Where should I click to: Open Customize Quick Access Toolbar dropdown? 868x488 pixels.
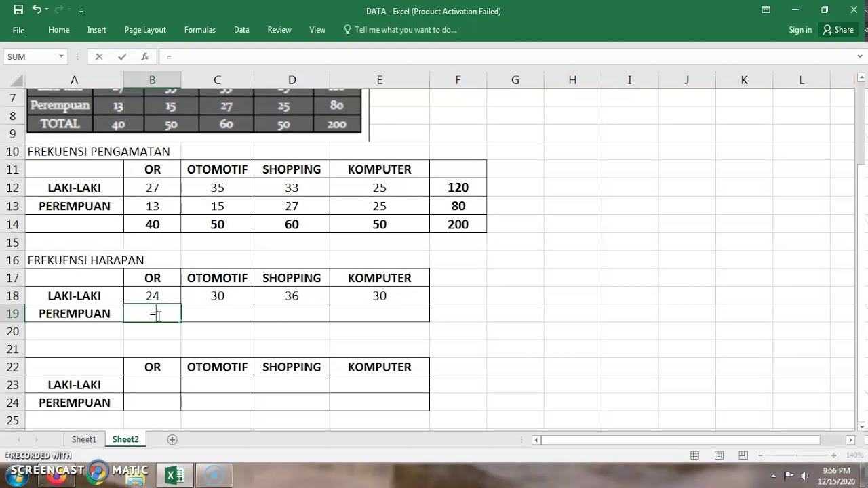tap(81, 11)
